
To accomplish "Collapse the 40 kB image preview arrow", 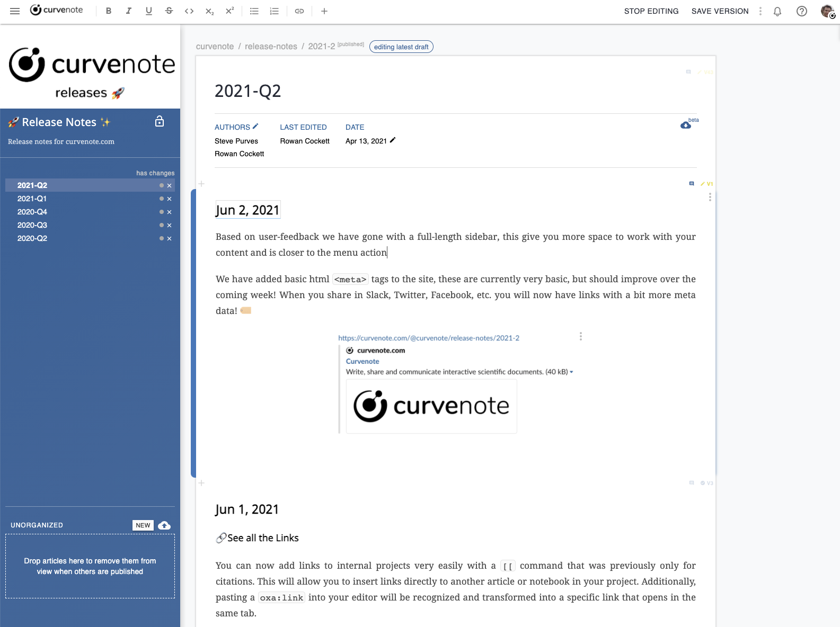I will tap(571, 372).
